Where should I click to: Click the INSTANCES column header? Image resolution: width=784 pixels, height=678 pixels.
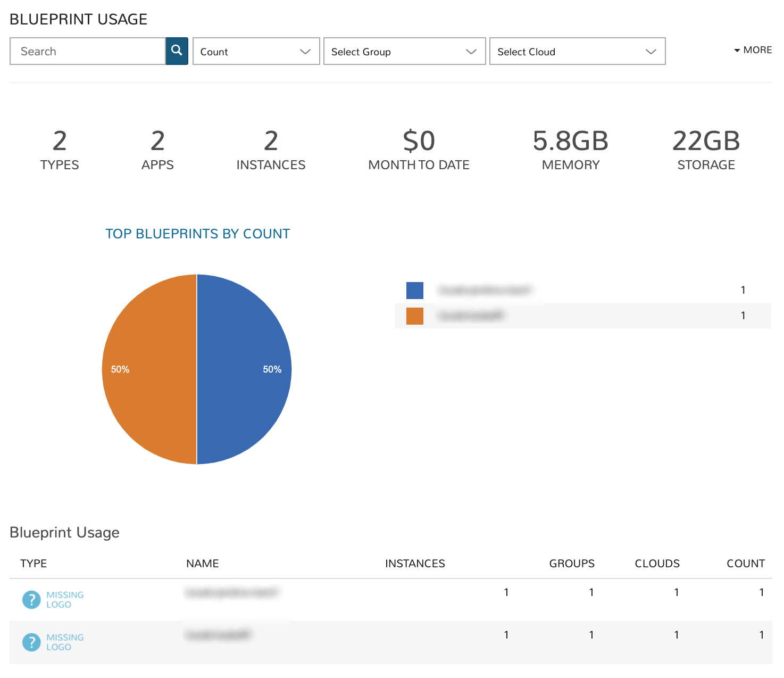tap(415, 563)
